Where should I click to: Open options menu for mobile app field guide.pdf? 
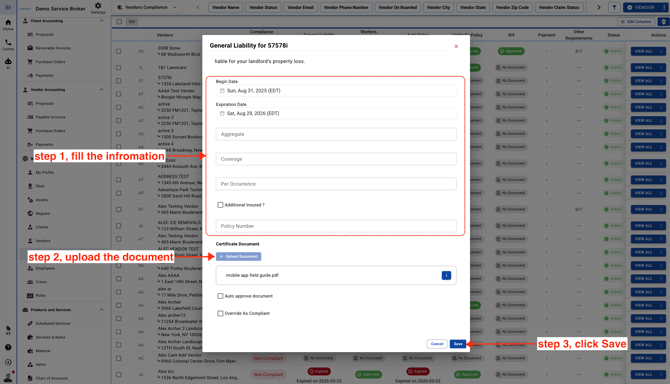[x=446, y=276]
